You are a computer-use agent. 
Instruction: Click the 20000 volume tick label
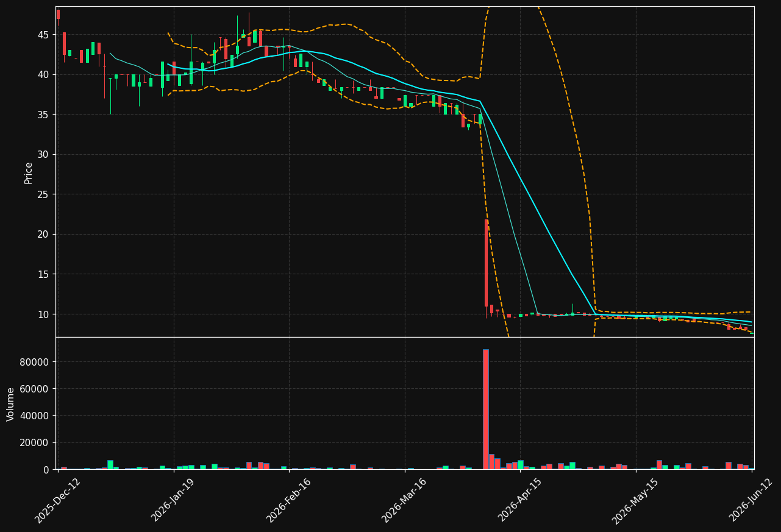pyautogui.click(x=35, y=443)
